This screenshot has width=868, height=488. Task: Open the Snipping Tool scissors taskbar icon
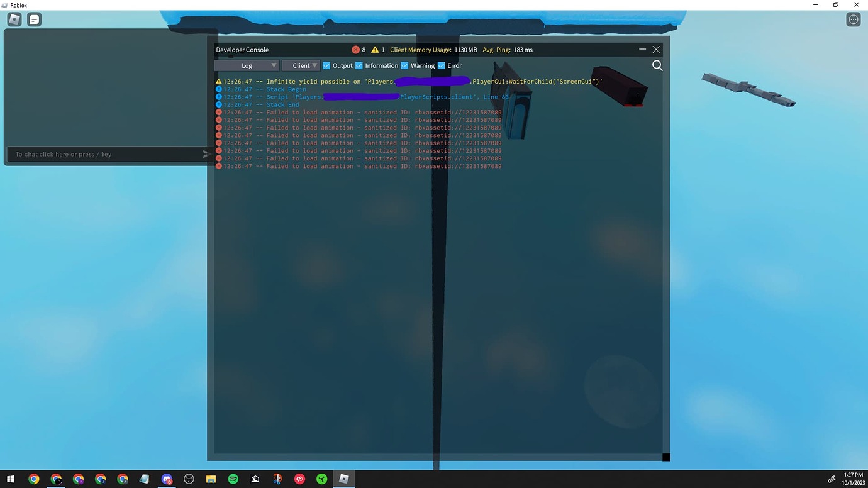tap(277, 479)
